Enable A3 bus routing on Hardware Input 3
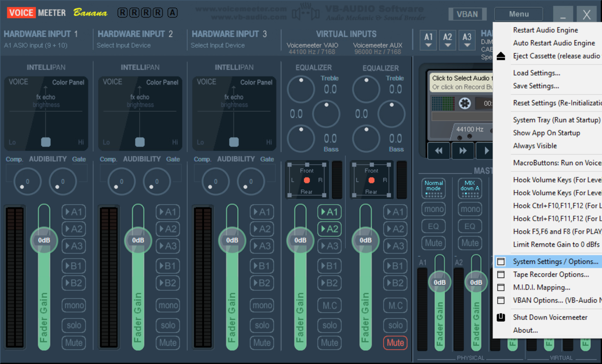Viewport: 602px width, 364px height. pos(262,246)
